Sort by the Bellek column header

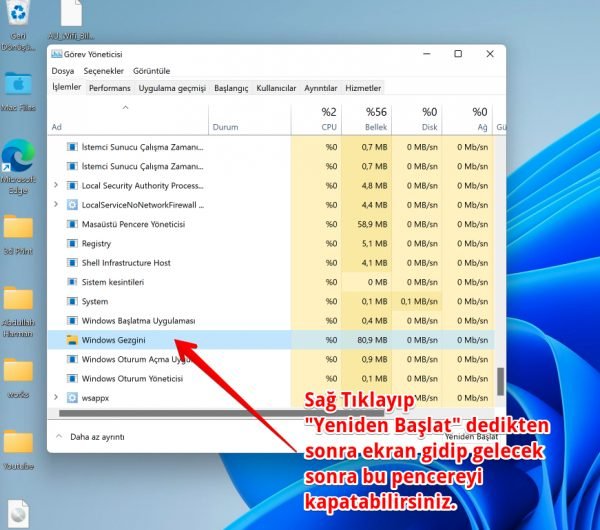(x=367, y=119)
